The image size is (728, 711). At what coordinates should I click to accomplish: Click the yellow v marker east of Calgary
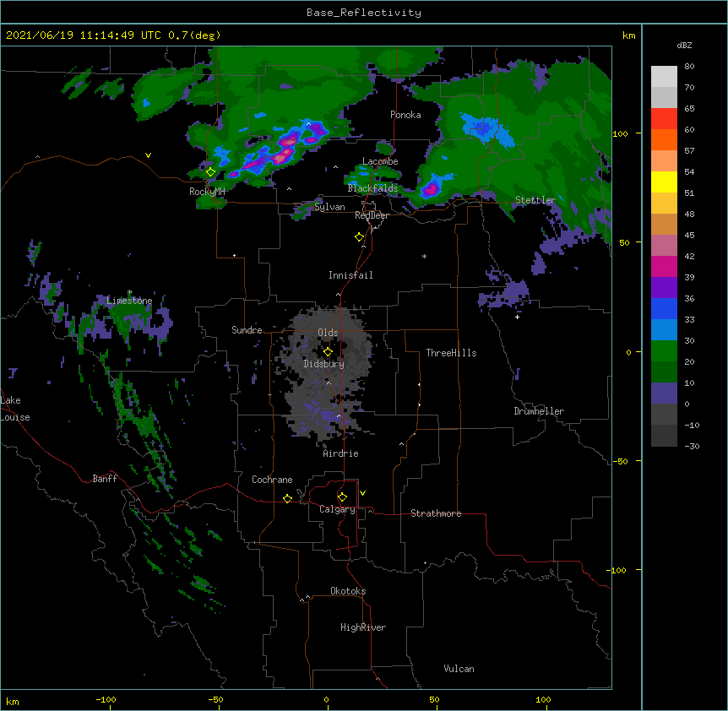(362, 493)
